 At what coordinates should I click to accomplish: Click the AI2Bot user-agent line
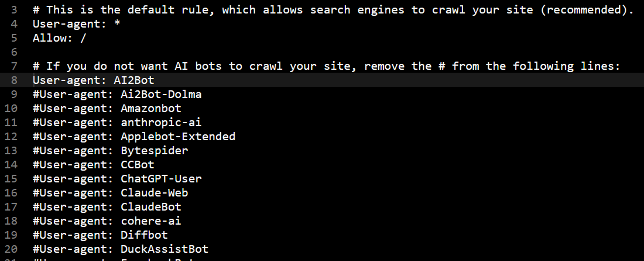click(93, 80)
